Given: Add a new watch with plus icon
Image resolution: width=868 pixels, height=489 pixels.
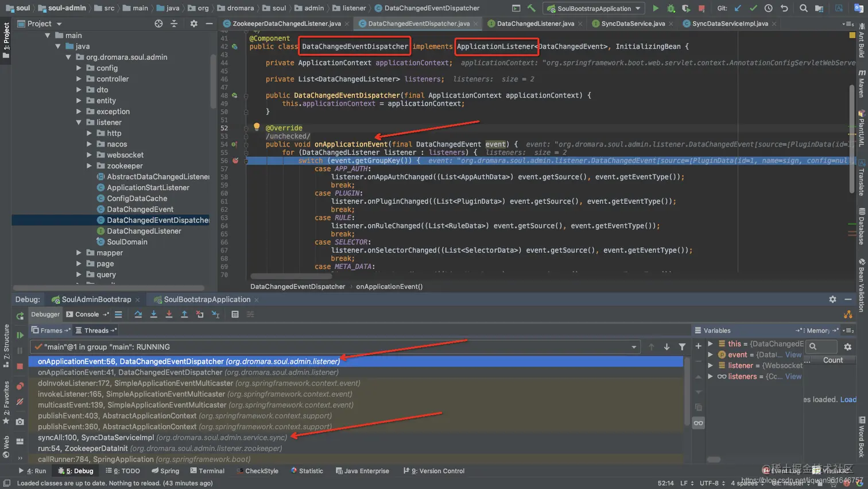Looking at the screenshot, I should 698,346.
